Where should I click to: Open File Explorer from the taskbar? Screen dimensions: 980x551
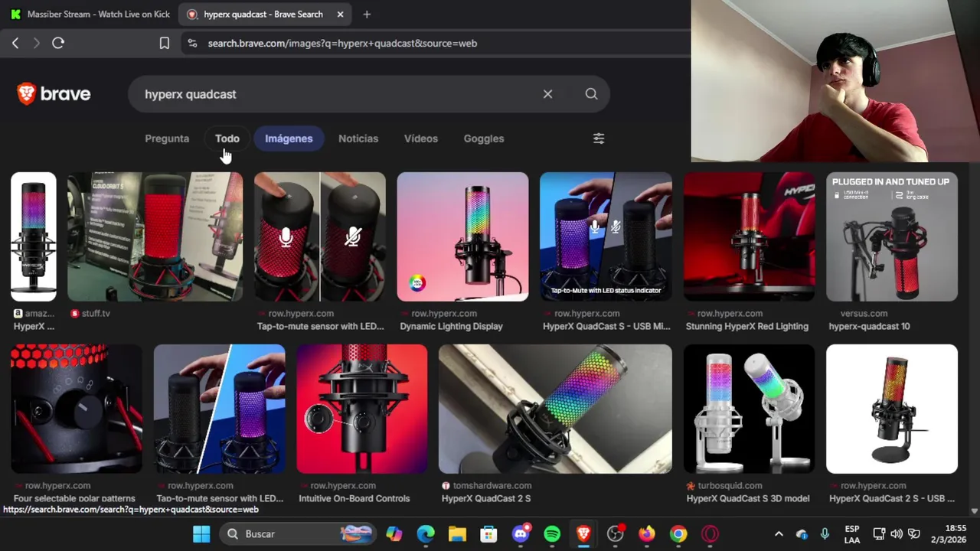coord(457,533)
